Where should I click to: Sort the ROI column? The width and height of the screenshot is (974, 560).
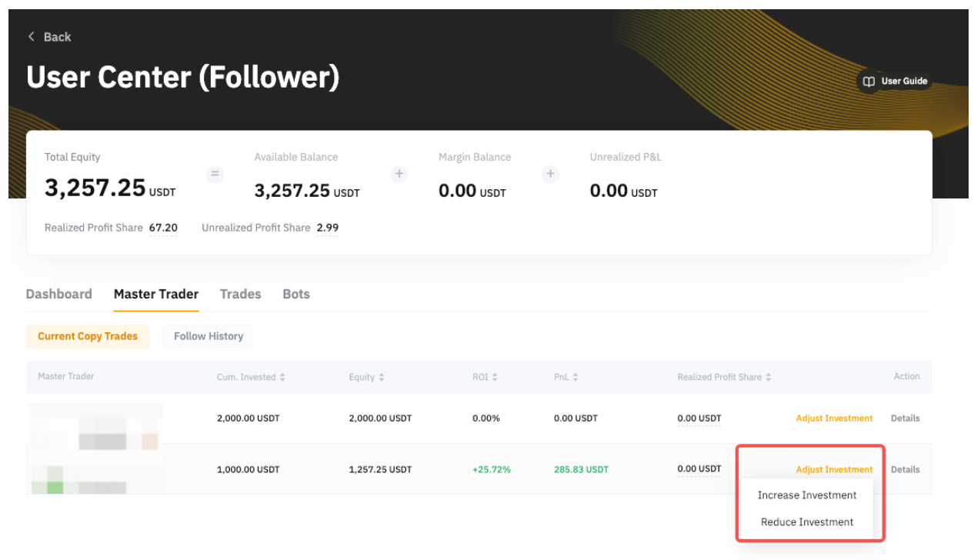(x=495, y=378)
